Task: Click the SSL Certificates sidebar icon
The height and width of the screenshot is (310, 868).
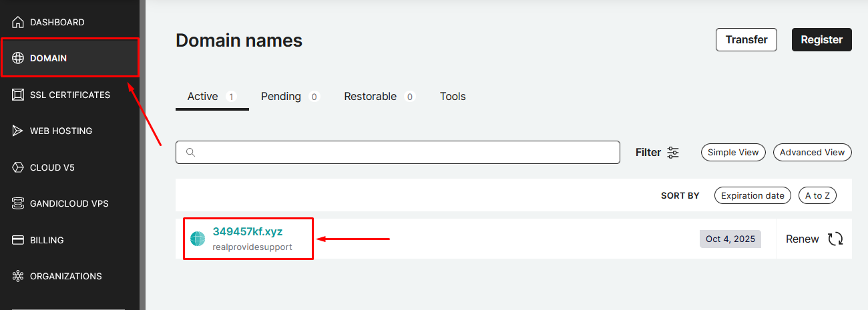Action: pos(18,95)
